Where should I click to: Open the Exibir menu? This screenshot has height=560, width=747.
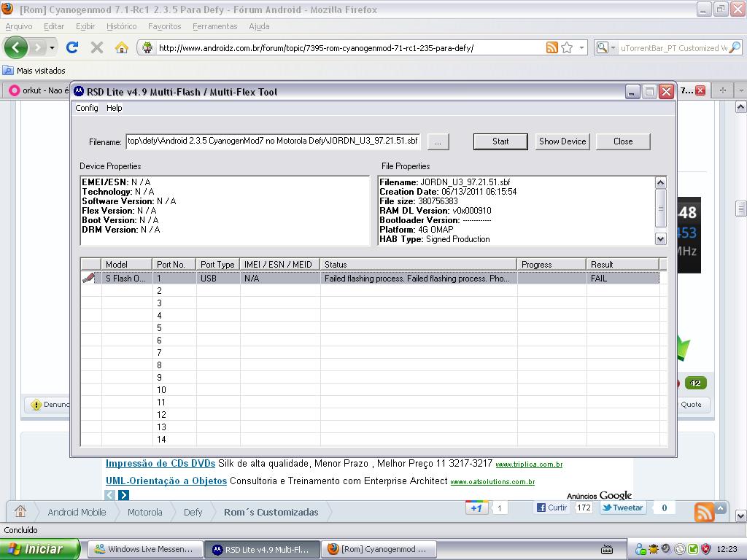point(85,26)
